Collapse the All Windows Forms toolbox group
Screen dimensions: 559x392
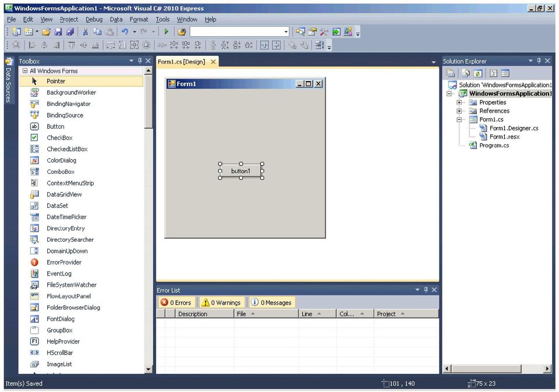click(x=25, y=71)
